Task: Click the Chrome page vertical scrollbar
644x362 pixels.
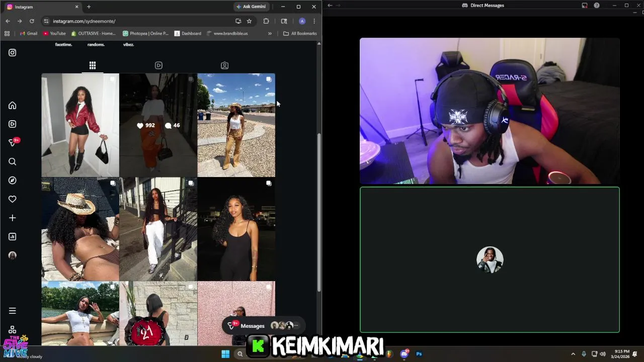Action: point(319,213)
